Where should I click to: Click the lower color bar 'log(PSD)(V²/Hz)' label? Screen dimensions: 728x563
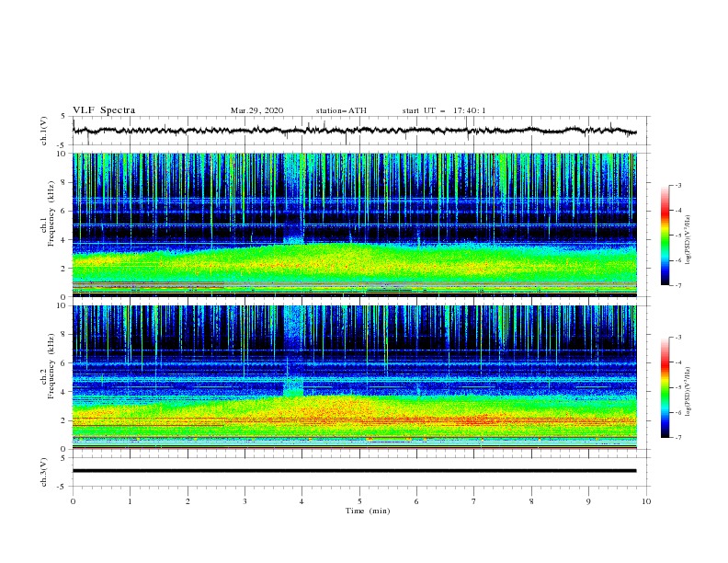(688, 391)
